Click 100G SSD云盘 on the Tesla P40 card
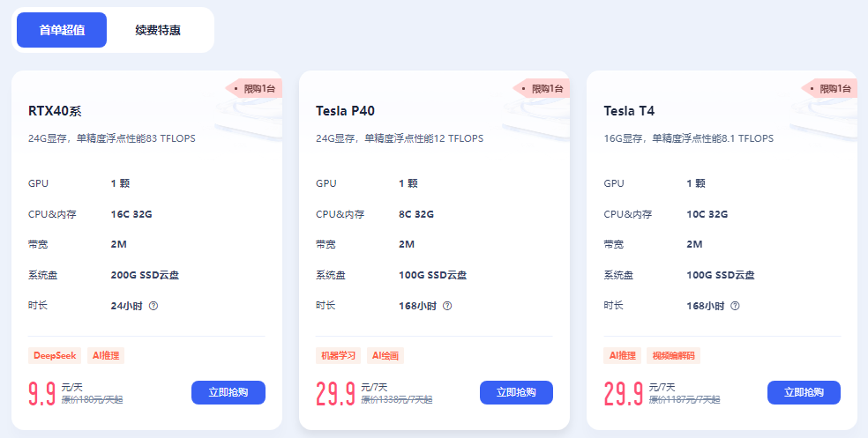868x438 pixels. (x=433, y=275)
